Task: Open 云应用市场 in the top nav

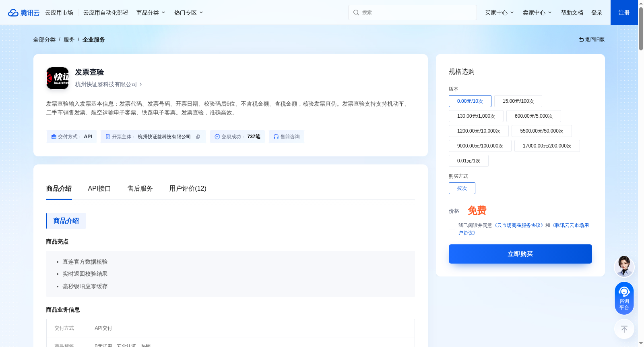Action: pyautogui.click(x=59, y=12)
